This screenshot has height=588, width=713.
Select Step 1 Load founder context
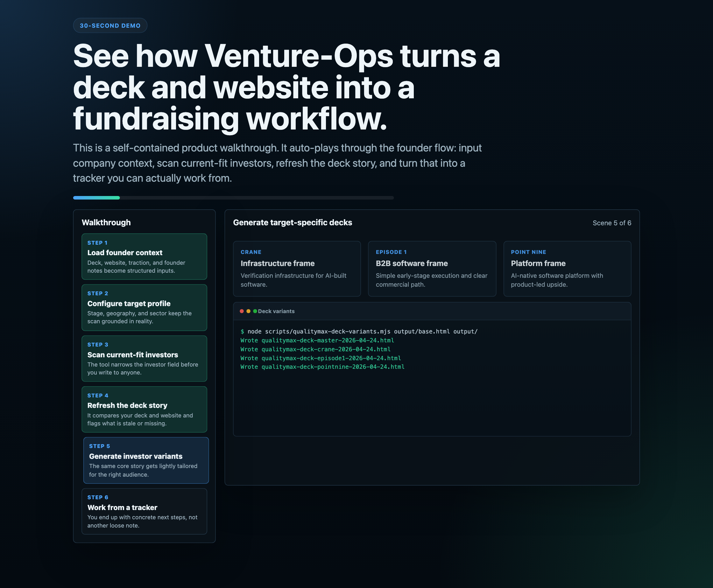tap(144, 256)
